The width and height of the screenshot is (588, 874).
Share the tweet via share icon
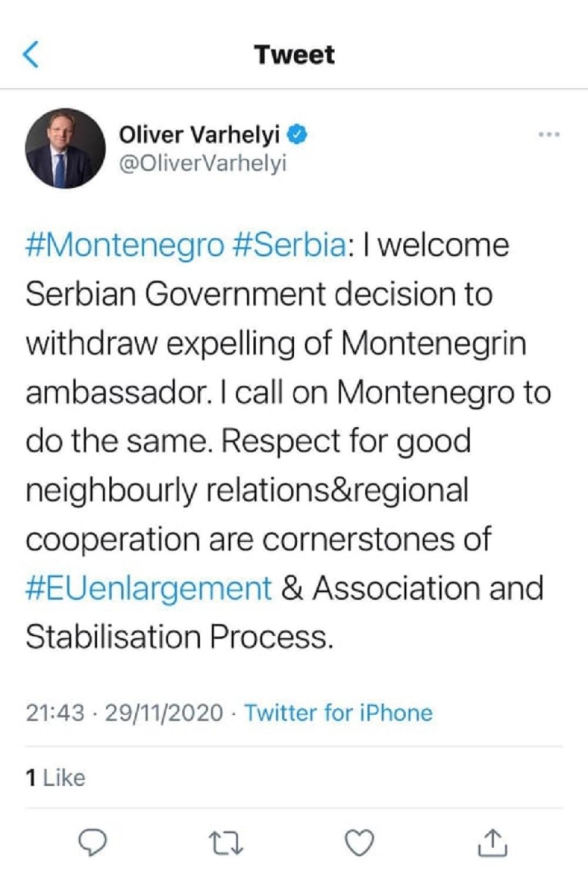[493, 843]
